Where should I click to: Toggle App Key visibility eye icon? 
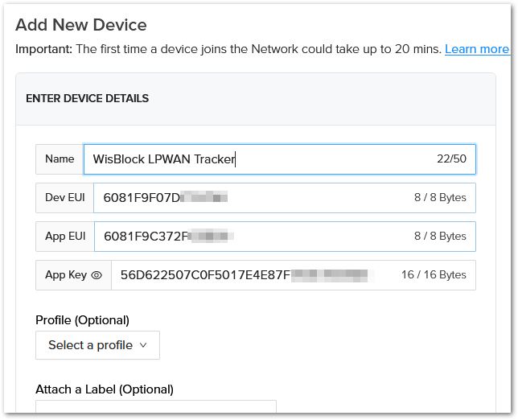97,275
